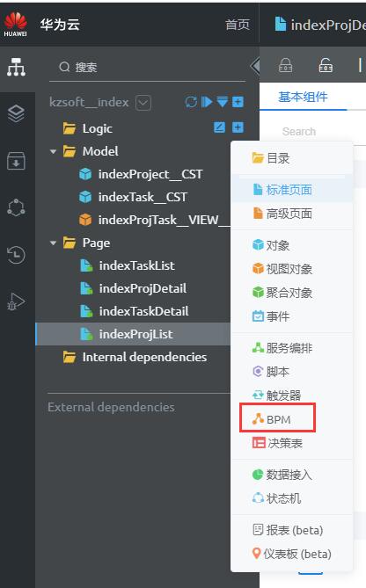Select BPM from the context menu
This screenshot has width=366, height=588.
(277, 419)
